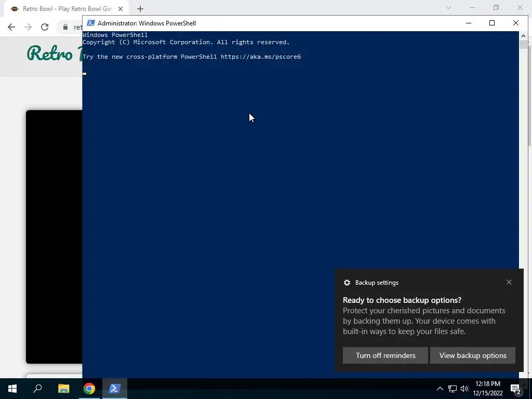
Task: View site lock info in Chrome
Action: [65, 27]
